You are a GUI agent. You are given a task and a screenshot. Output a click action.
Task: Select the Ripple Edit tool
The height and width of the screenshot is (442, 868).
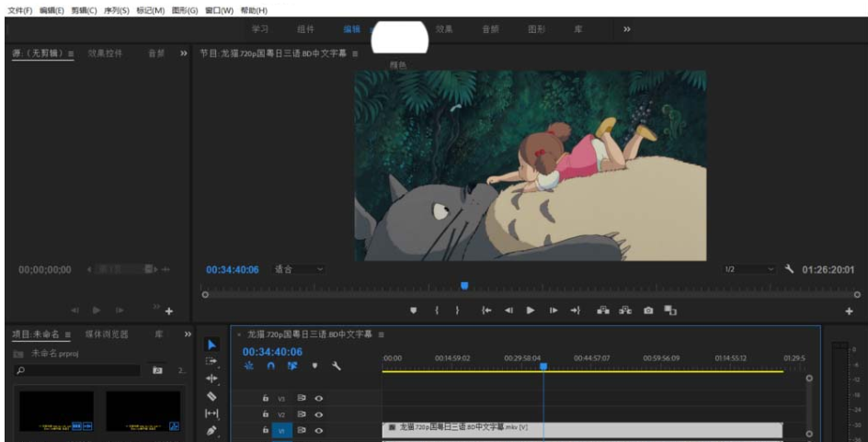(x=211, y=379)
